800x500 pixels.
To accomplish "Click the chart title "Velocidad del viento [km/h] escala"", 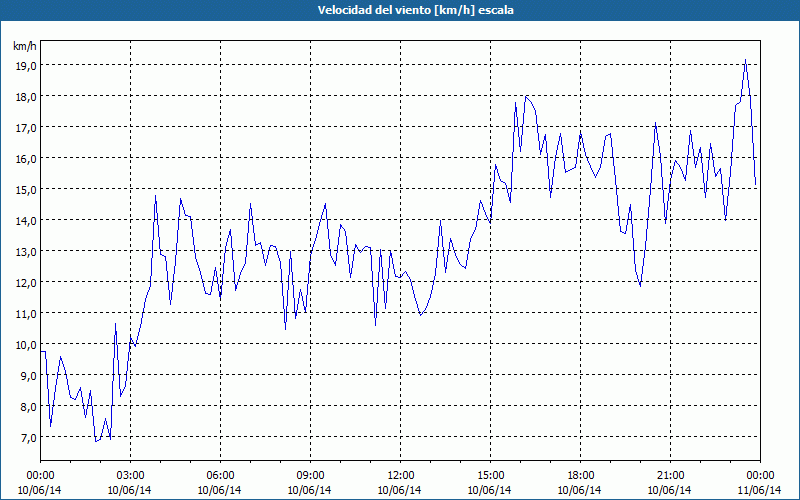I will pyautogui.click(x=415, y=10).
